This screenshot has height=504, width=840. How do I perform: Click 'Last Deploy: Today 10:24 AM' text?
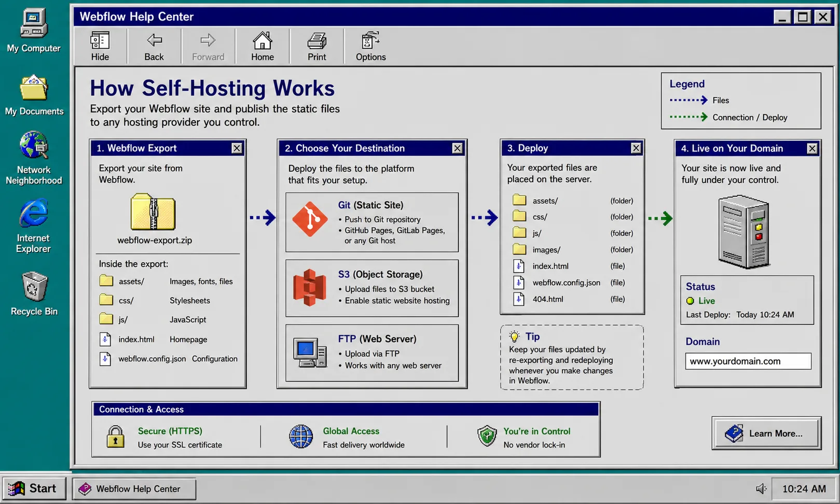pos(740,315)
